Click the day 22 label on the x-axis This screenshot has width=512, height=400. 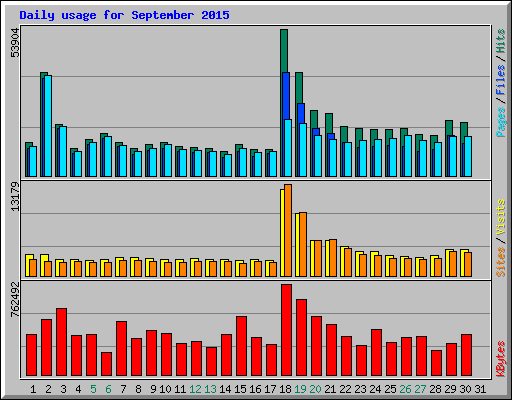click(345, 389)
